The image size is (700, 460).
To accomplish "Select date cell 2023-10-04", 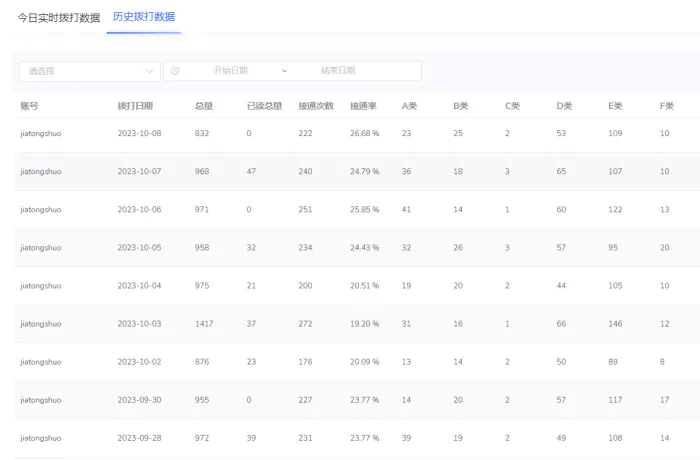I will pyautogui.click(x=139, y=285).
